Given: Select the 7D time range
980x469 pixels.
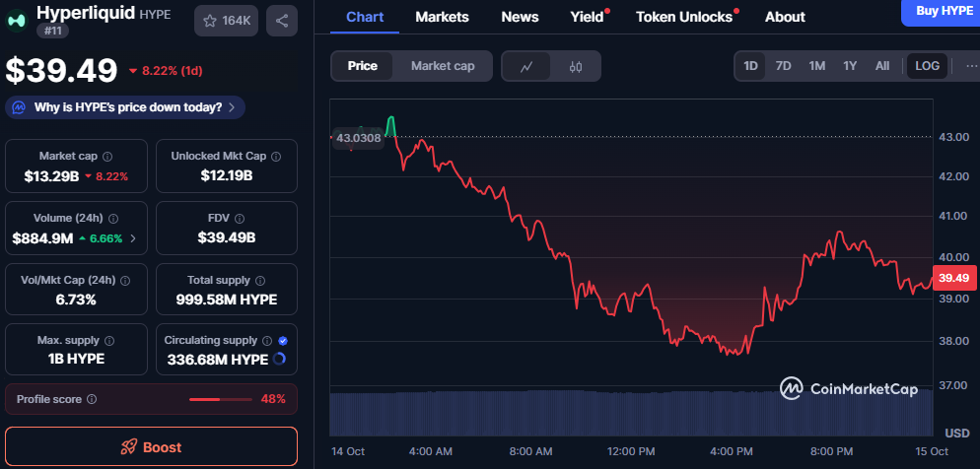Looking at the screenshot, I should [784, 66].
